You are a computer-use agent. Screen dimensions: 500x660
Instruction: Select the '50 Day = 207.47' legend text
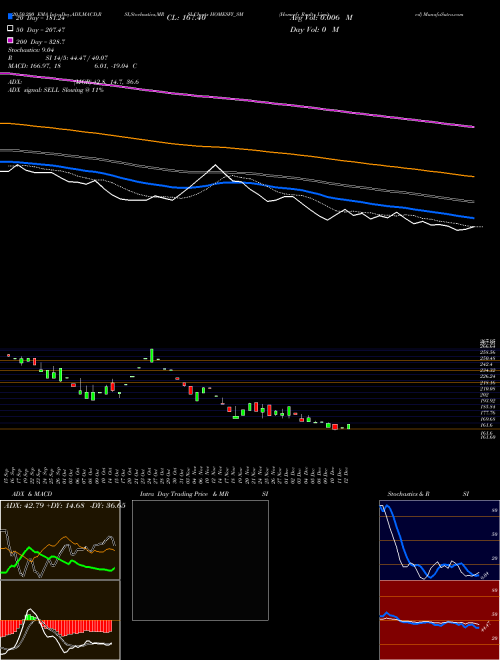41,30
